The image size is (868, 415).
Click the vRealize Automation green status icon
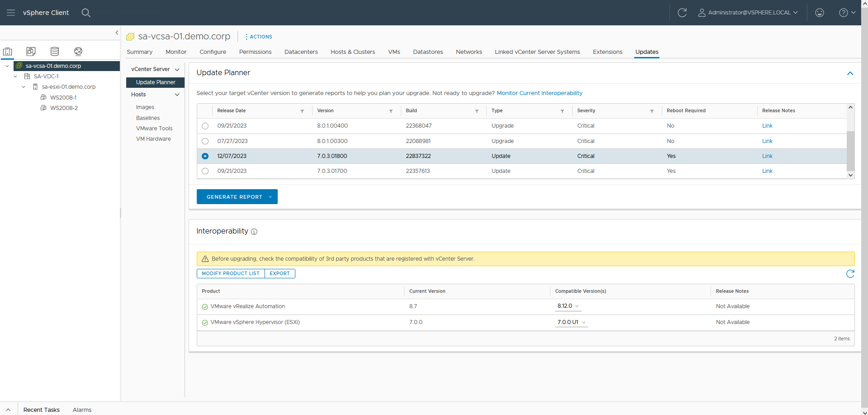(205, 307)
